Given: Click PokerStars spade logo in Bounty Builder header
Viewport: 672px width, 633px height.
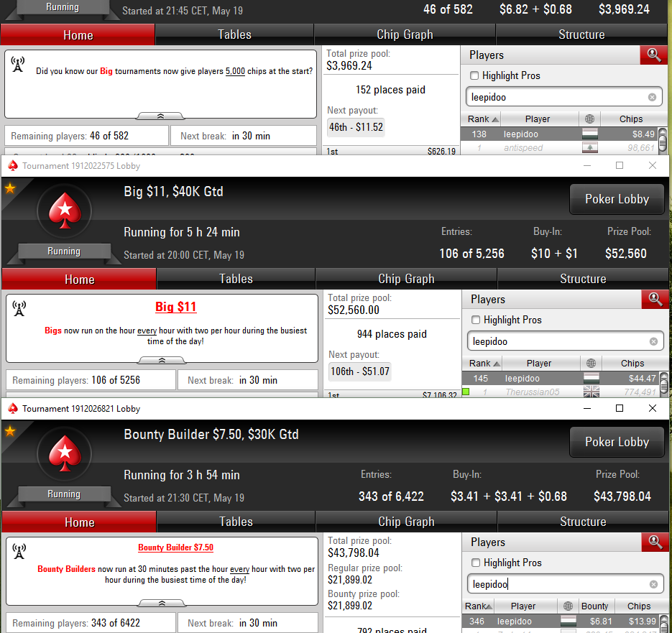Looking at the screenshot, I should (65, 453).
